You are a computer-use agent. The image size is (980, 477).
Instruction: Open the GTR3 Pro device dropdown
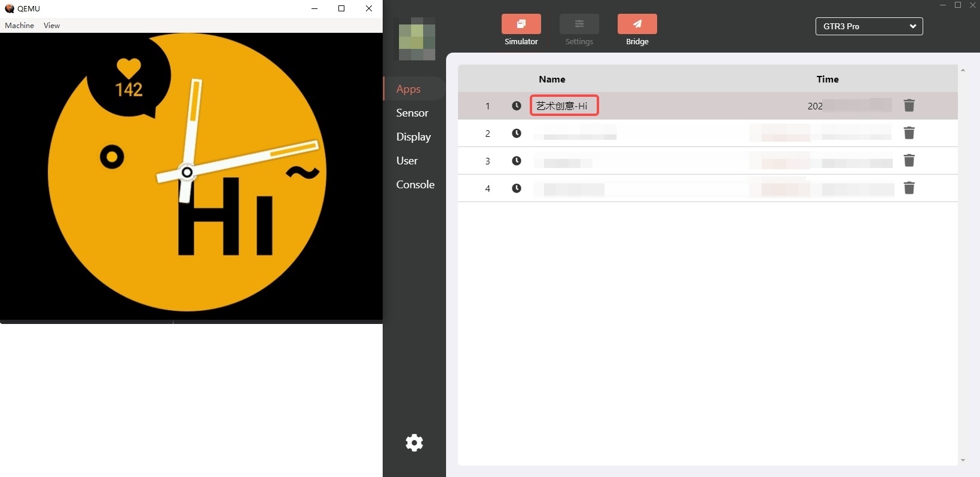pyautogui.click(x=869, y=26)
